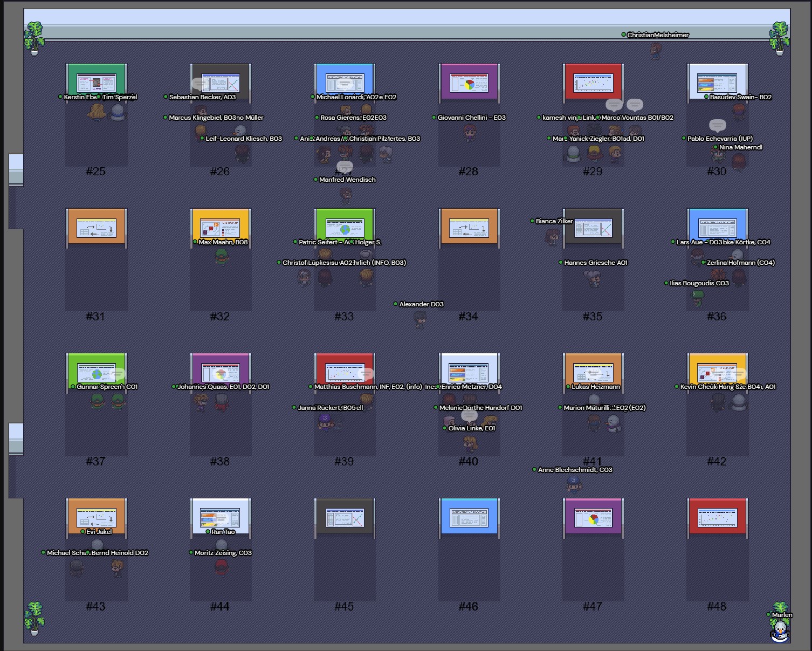812x651 pixels.
Task: Click Giovanni Chellini's avatar at booth #28
Action: point(470,132)
